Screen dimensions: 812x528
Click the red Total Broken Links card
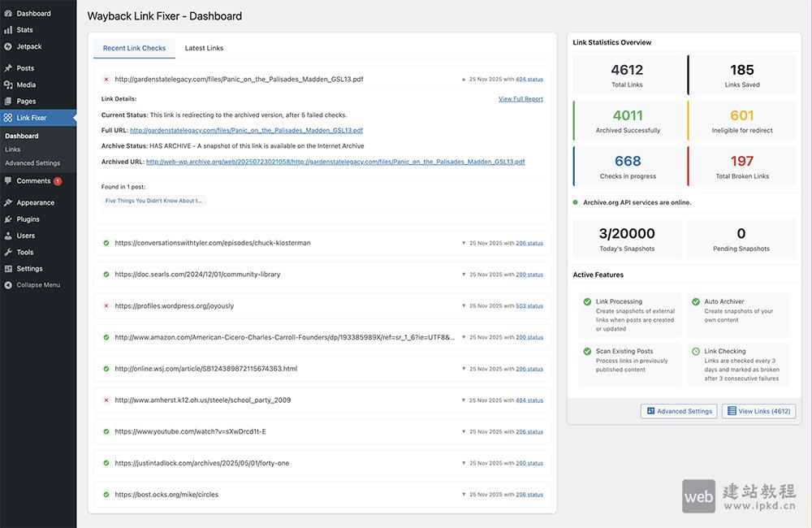coord(741,165)
